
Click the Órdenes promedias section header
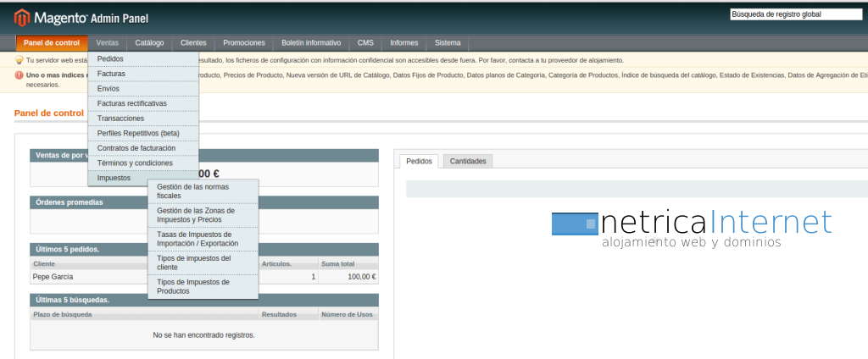point(204,202)
